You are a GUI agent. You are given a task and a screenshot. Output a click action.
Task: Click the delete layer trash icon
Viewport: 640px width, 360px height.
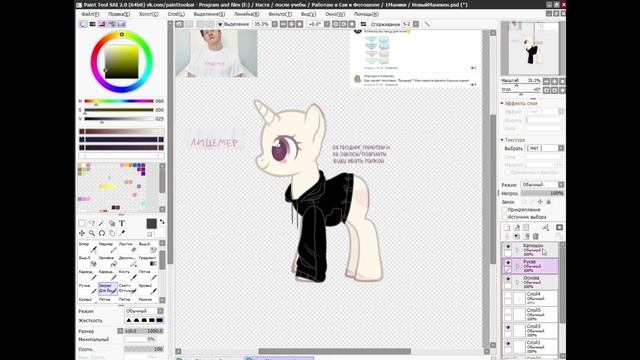[x=536, y=236]
